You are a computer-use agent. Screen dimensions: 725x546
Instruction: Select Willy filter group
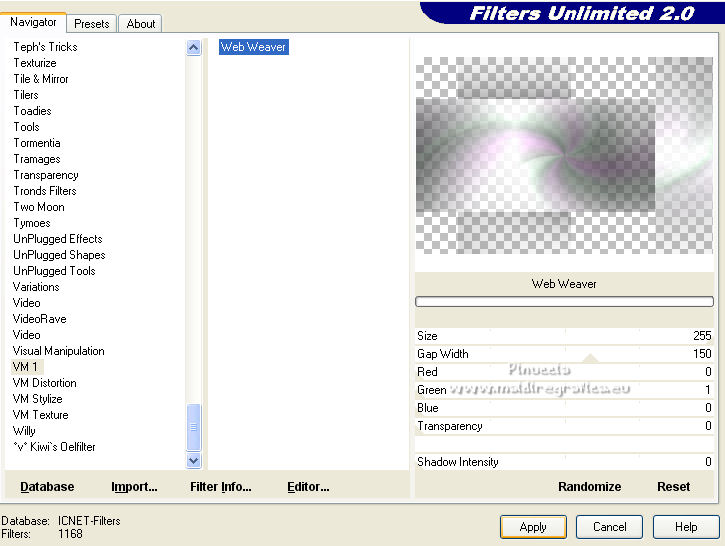coord(24,431)
